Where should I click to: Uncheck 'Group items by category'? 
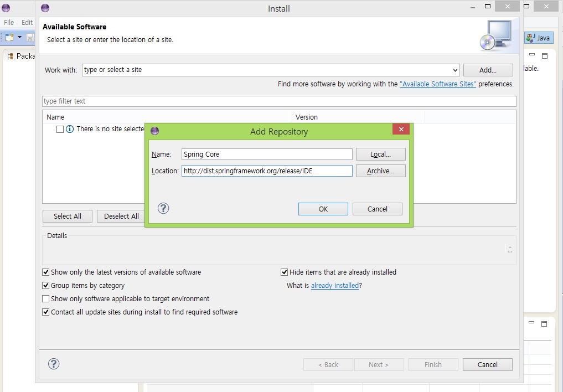[46, 286]
